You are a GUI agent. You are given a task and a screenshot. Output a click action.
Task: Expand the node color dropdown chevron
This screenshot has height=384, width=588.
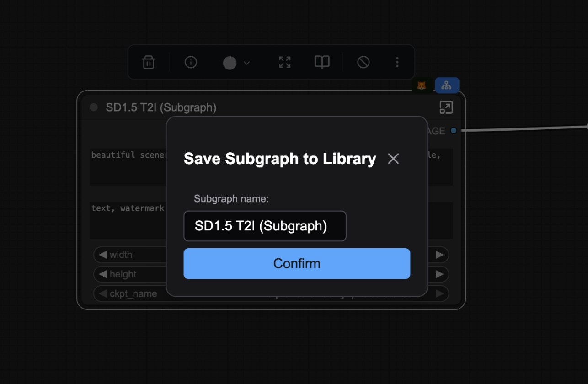tap(246, 62)
